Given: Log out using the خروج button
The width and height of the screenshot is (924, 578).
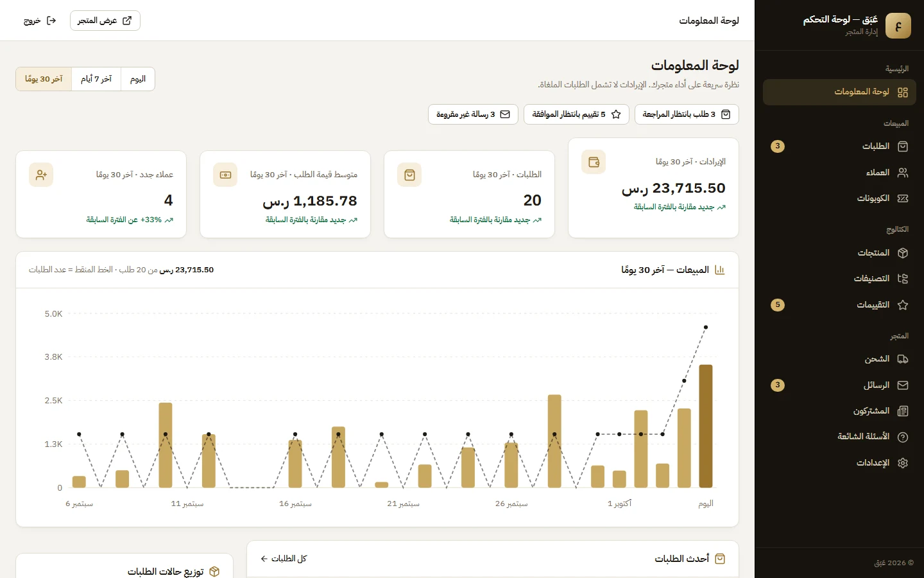Looking at the screenshot, I should coord(40,21).
